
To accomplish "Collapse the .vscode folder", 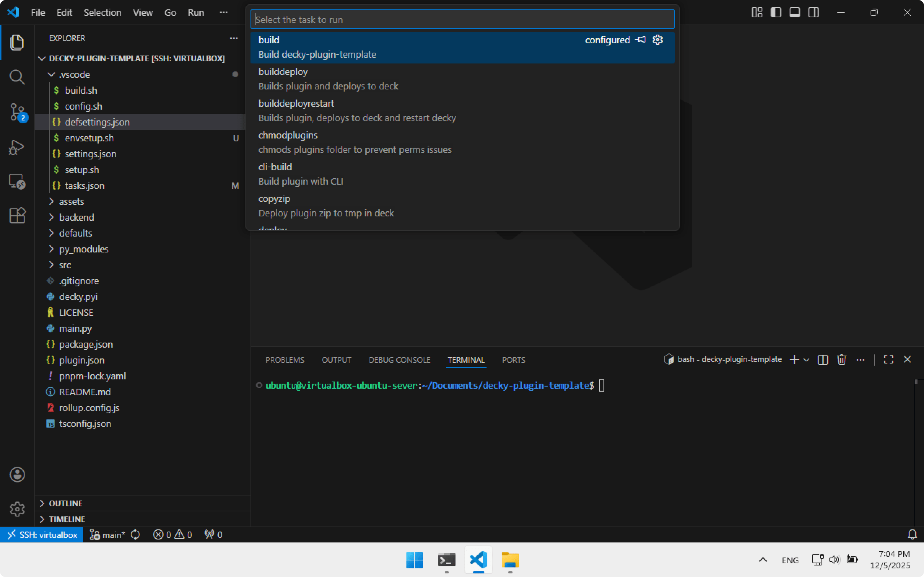I will click(74, 74).
